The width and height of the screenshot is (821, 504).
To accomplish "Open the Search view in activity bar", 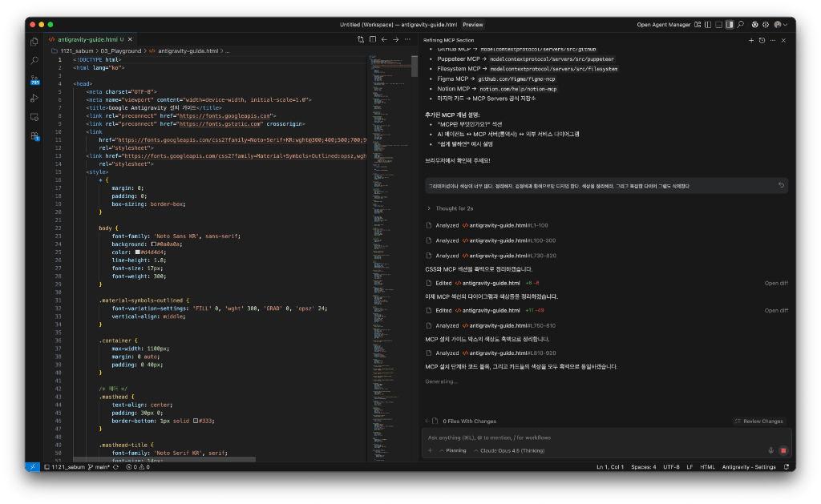I will pyautogui.click(x=34, y=60).
